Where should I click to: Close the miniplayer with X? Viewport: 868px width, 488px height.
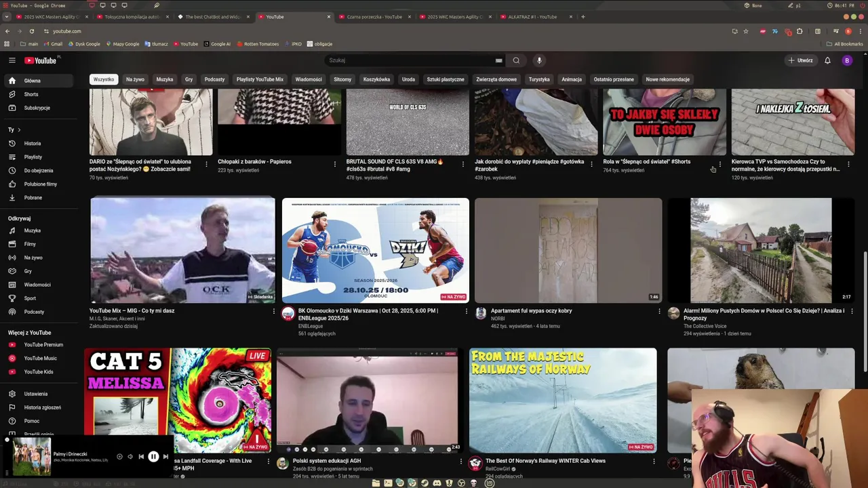pos(7,440)
